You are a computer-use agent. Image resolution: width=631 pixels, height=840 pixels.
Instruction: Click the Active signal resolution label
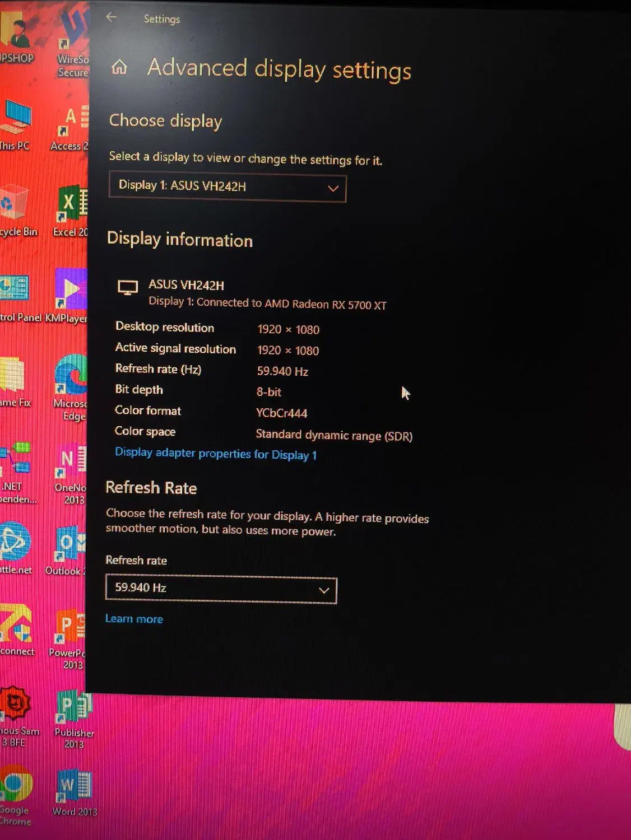click(x=175, y=348)
